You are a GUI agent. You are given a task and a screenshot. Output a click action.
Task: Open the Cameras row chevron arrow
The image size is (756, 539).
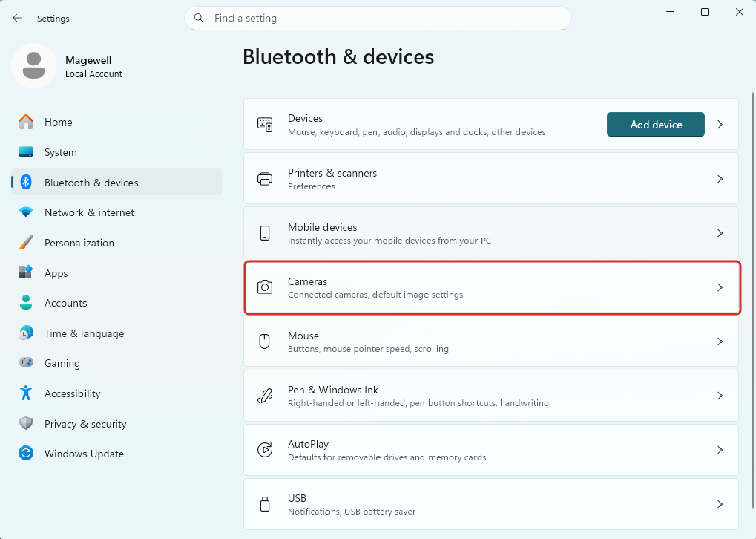click(x=720, y=287)
